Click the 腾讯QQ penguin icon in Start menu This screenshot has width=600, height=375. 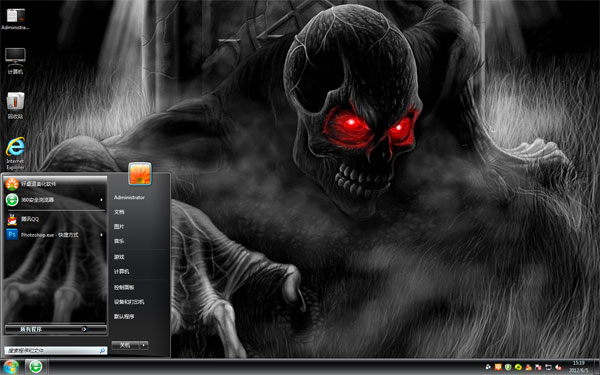12,219
